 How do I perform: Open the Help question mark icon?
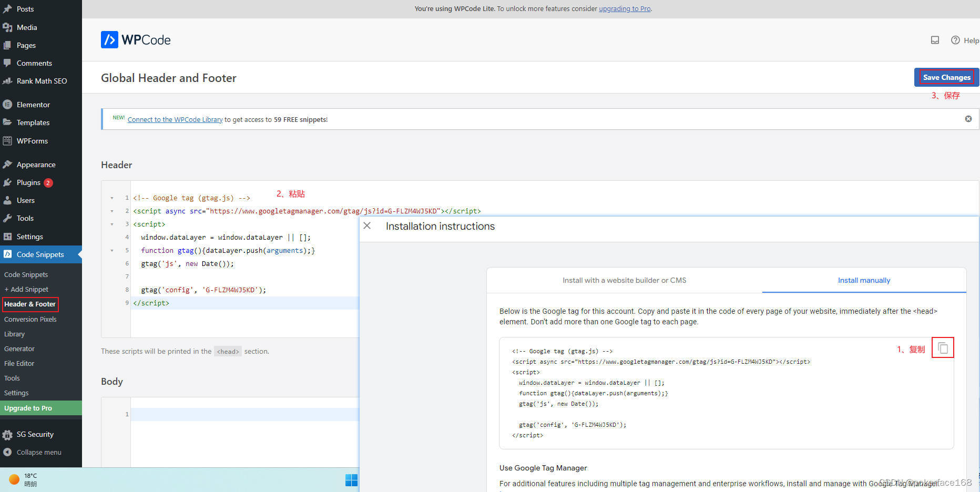(955, 40)
